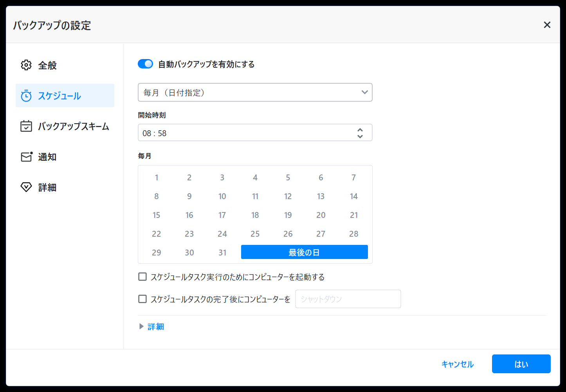Disable the 自動バックアップを有効にする toggle
The image size is (566, 392).
(x=146, y=64)
